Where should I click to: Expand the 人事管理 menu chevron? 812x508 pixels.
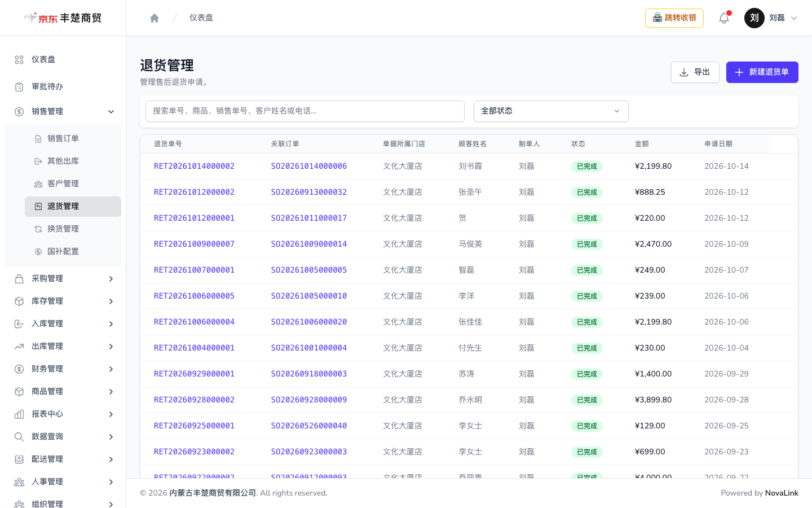coord(111,482)
